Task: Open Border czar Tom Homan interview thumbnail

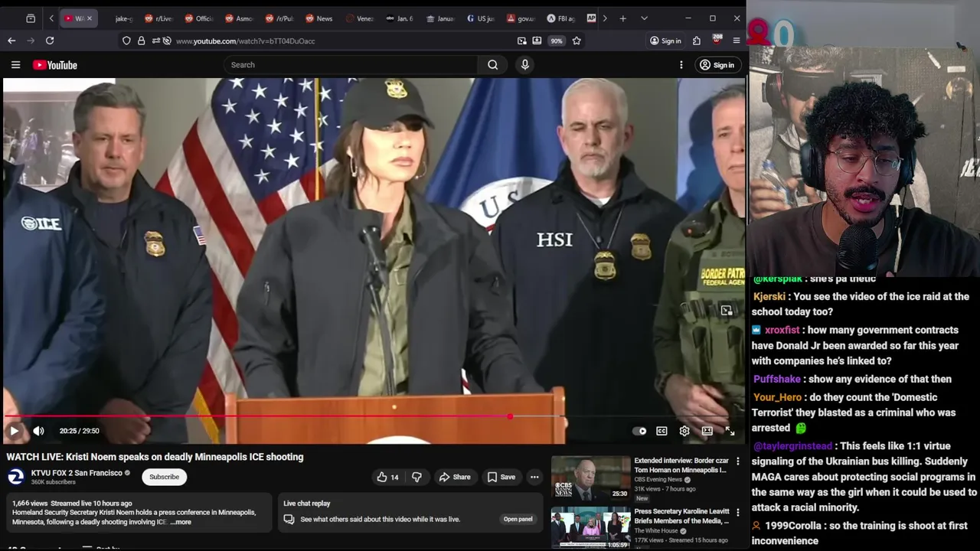Action: click(x=591, y=477)
